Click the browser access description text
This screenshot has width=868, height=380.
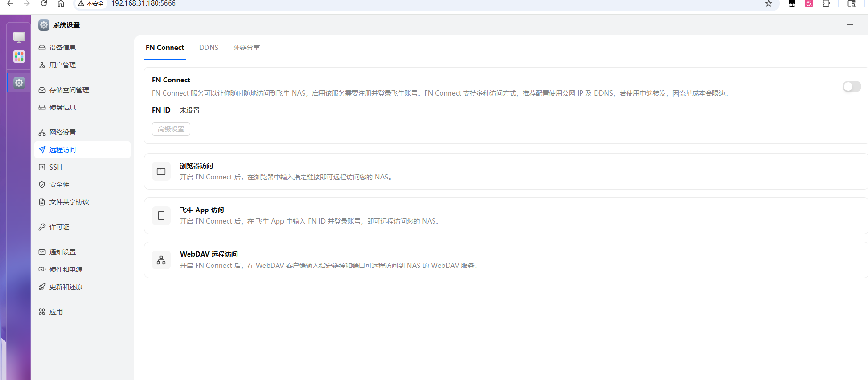click(287, 177)
